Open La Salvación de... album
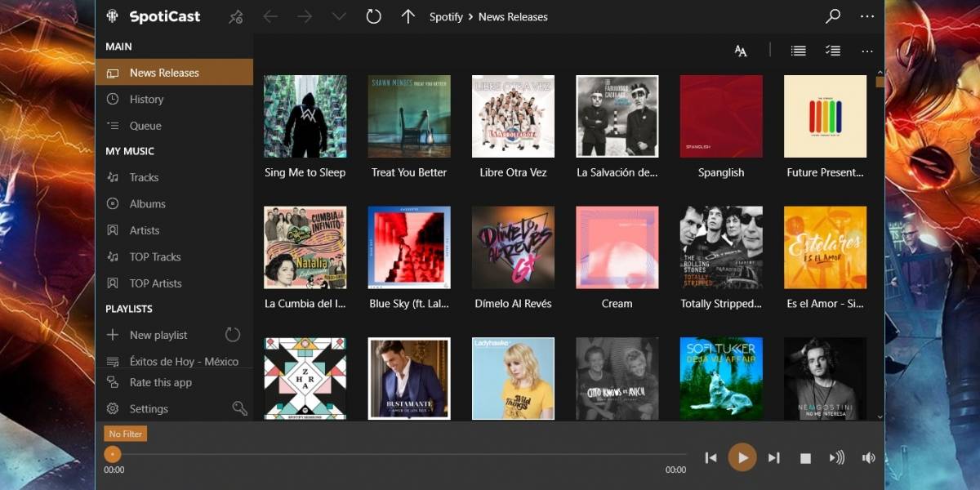Screen dimensions: 980x490 point(617,117)
